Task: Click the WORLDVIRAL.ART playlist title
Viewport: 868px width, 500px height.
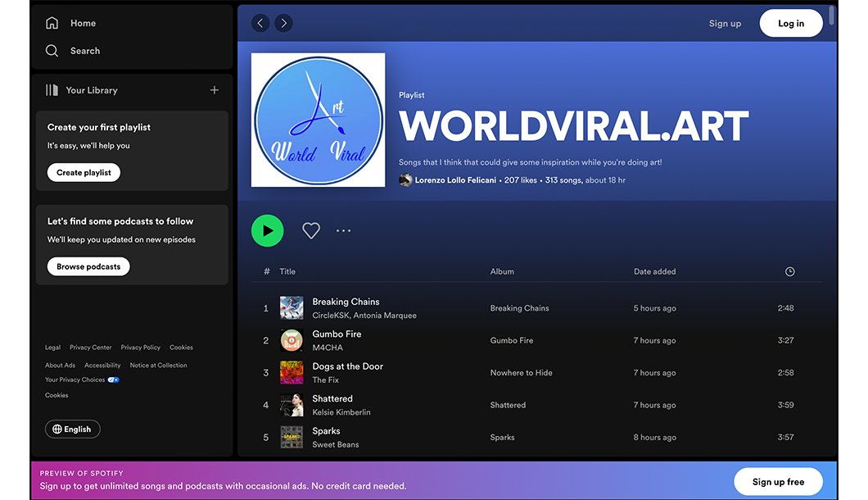Action: tap(573, 126)
